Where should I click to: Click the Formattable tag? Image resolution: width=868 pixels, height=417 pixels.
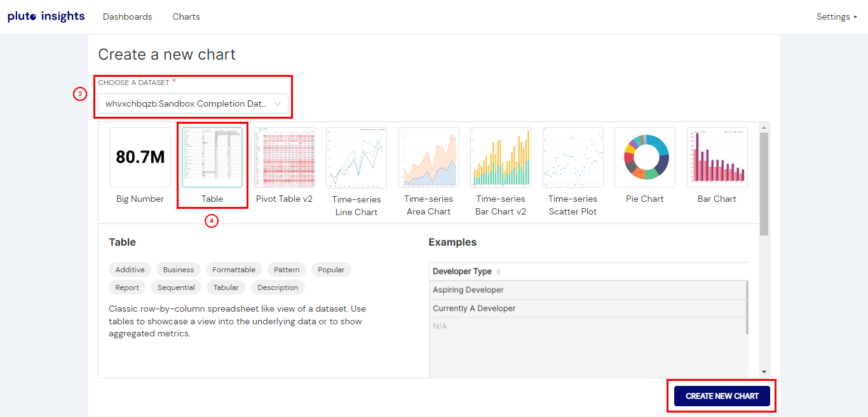pyautogui.click(x=234, y=270)
